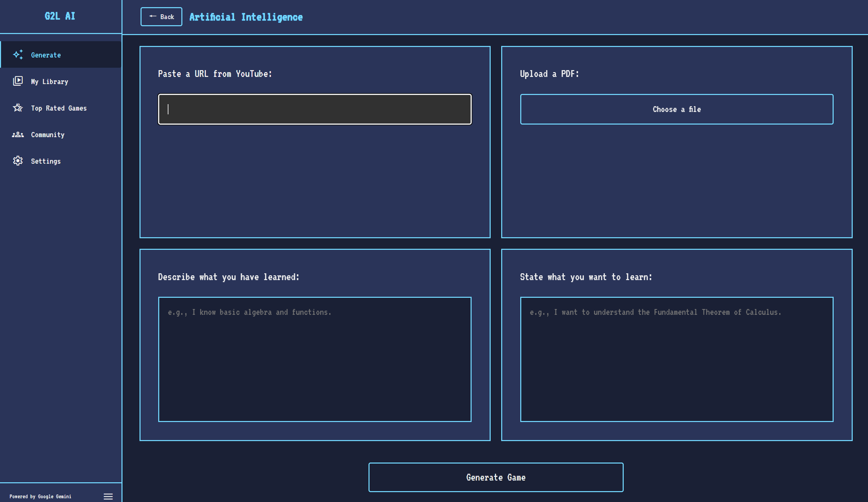
Task: Click the Powered by Google Gemini text
Action: (40, 497)
